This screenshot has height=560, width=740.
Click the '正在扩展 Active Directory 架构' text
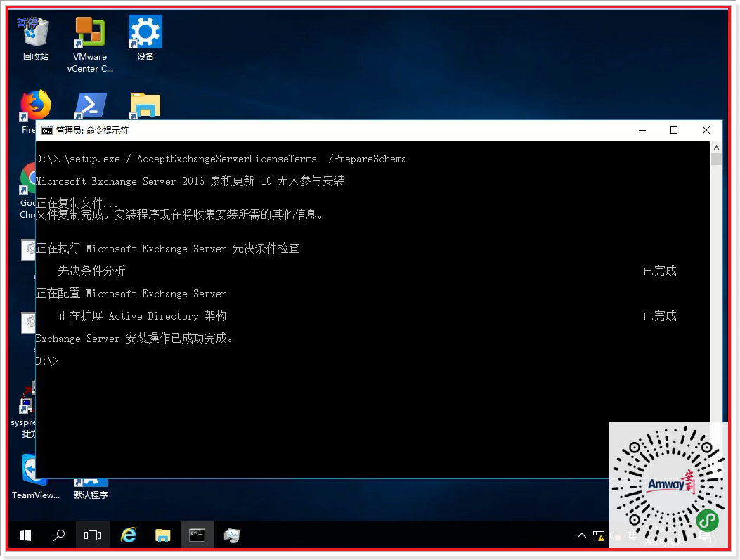pyautogui.click(x=142, y=315)
